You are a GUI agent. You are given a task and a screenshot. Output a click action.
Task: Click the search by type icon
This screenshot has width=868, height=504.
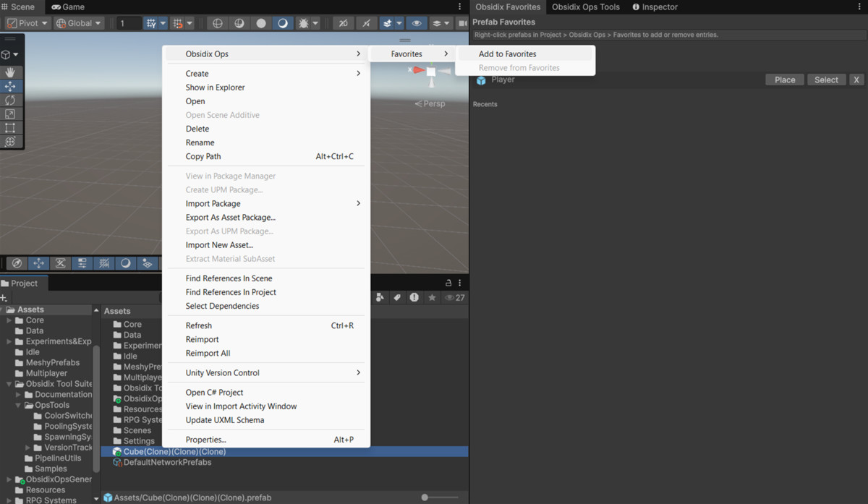click(380, 297)
